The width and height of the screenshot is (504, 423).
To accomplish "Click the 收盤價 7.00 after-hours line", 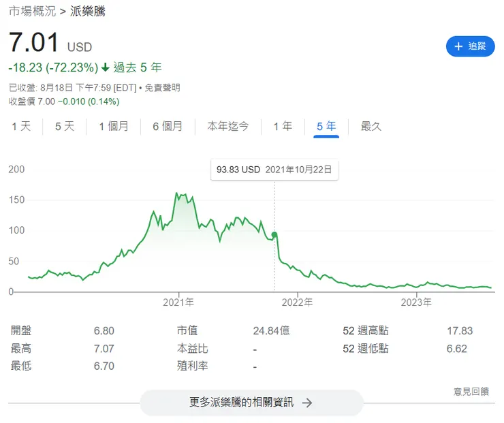I will (64, 101).
